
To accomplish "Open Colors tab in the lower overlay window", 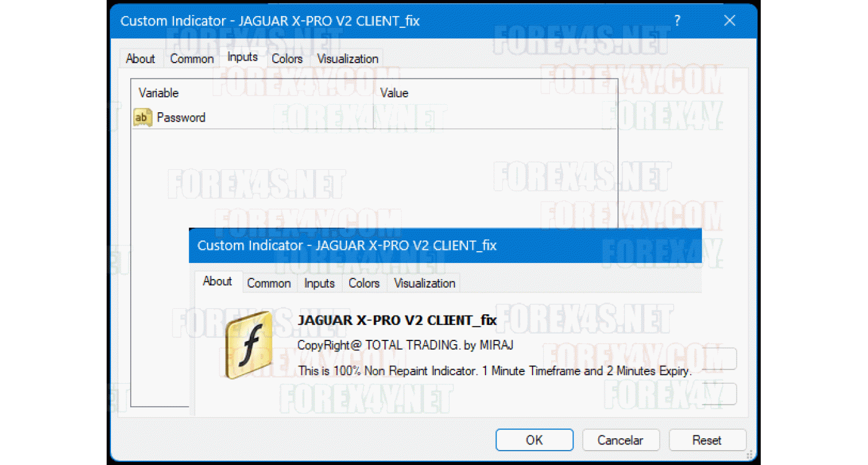I will coord(364,283).
